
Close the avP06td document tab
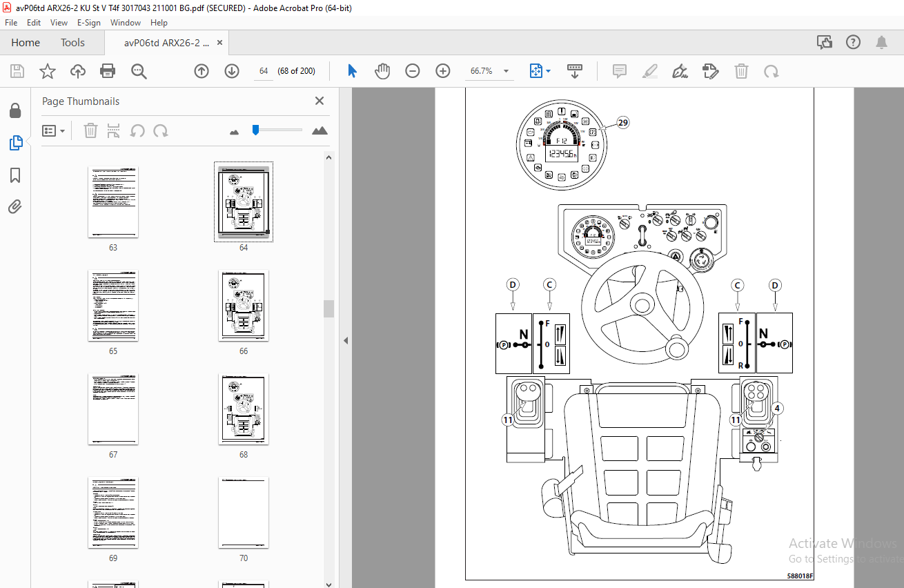tap(220, 43)
